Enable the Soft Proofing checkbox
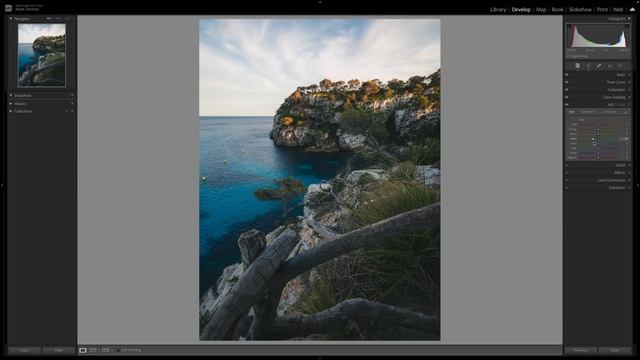This screenshot has height=360, width=640. (118, 350)
